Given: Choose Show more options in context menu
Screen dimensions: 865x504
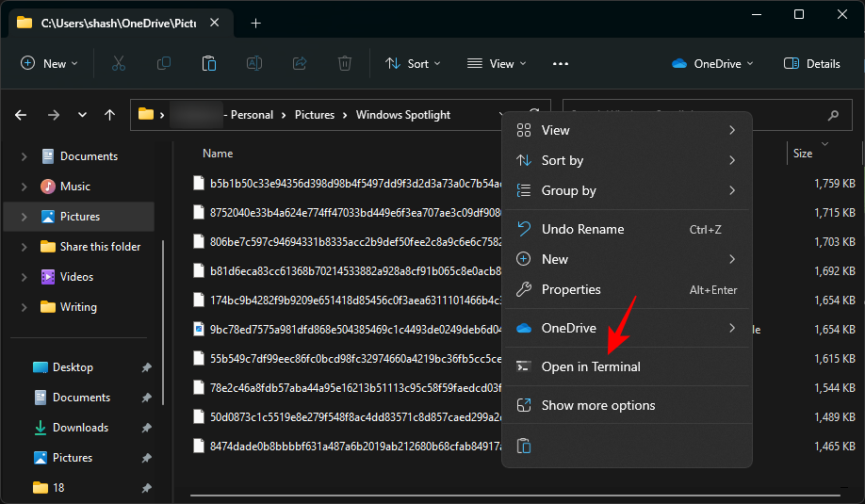Looking at the screenshot, I should point(598,405).
